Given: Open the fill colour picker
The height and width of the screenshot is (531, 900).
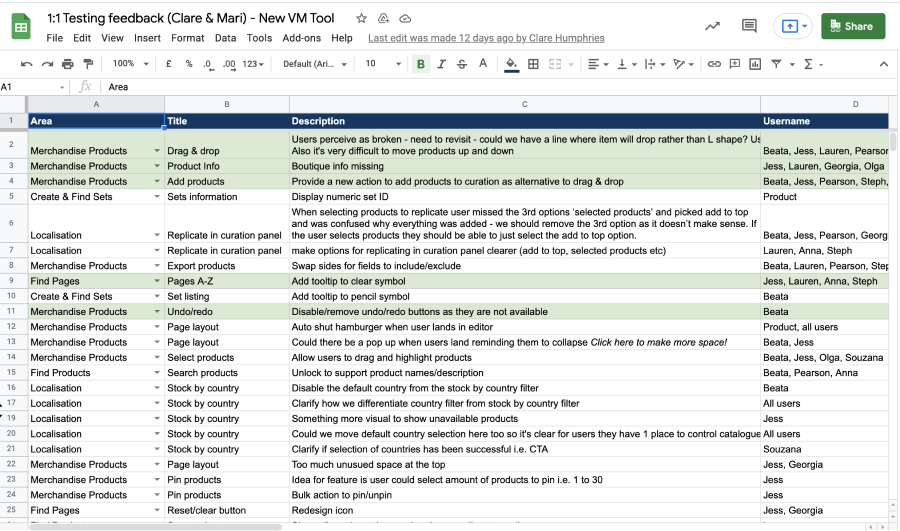Looking at the screenshot, I should pos(512,64).
